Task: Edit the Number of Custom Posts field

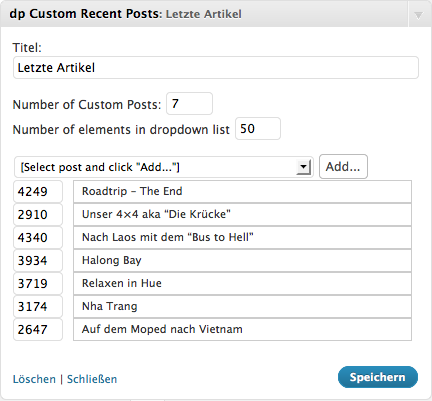Action: coord(189,104)
